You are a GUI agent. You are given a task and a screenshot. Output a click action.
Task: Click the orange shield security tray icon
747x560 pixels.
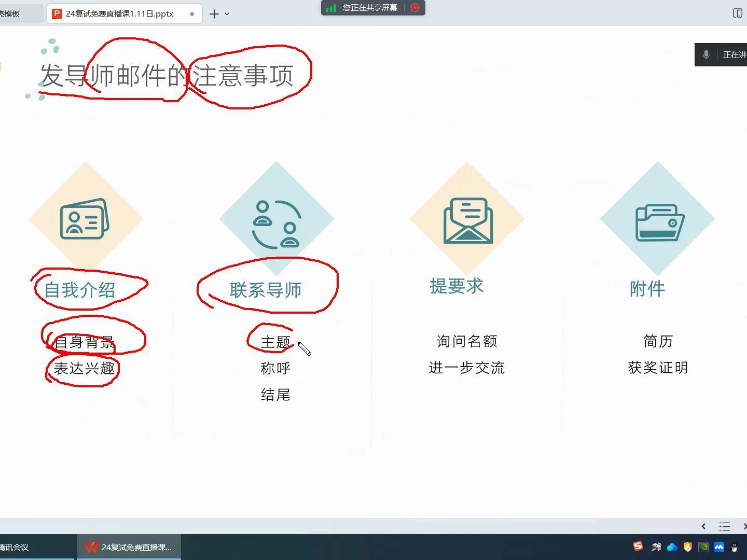pyautogui.click(x=688, y=547)
